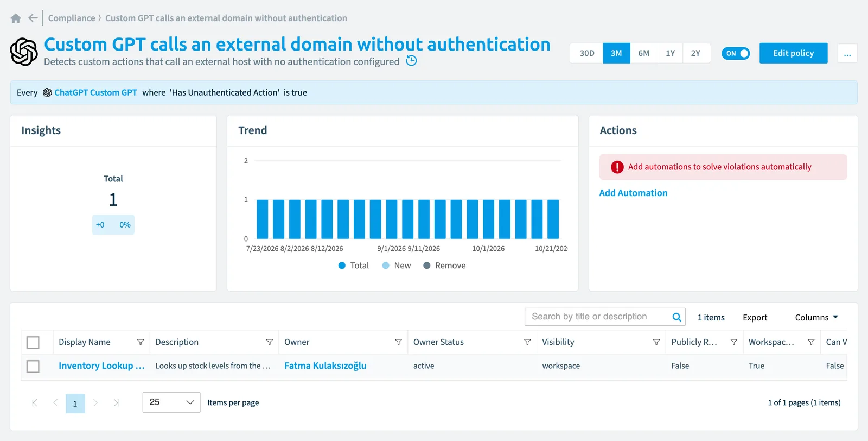Toggle the Total legend series
868x441 pixels.
click(x=353, y=266)
